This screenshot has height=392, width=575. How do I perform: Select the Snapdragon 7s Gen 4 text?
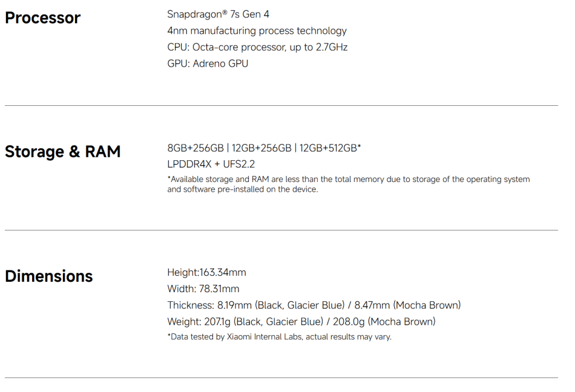tap(218, 14)
